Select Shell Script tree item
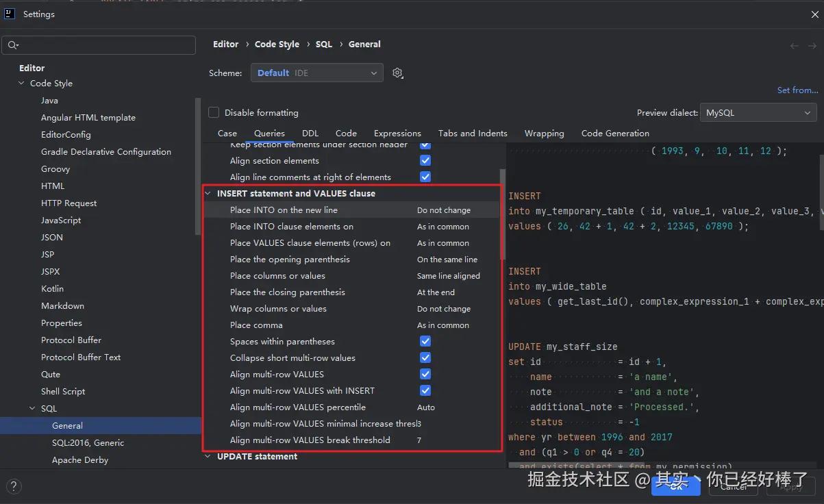The height and width of the screenshot is (504, 824). (63, 392)
